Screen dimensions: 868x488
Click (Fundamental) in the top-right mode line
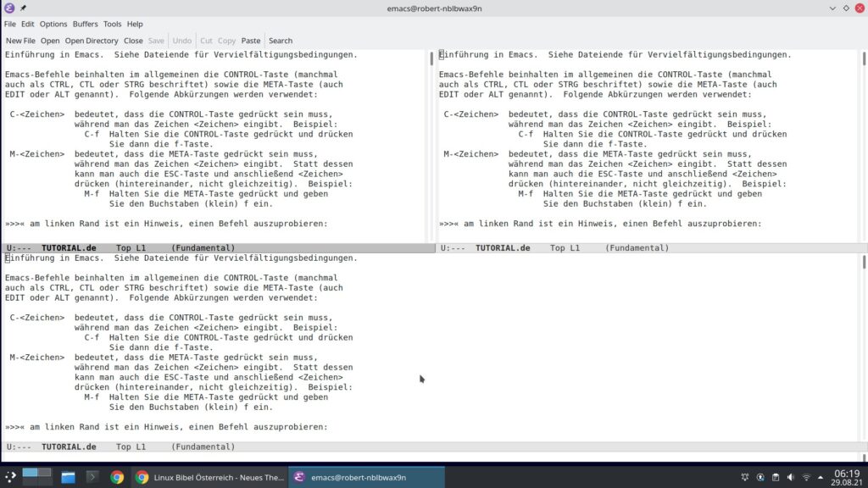(637, 248)
